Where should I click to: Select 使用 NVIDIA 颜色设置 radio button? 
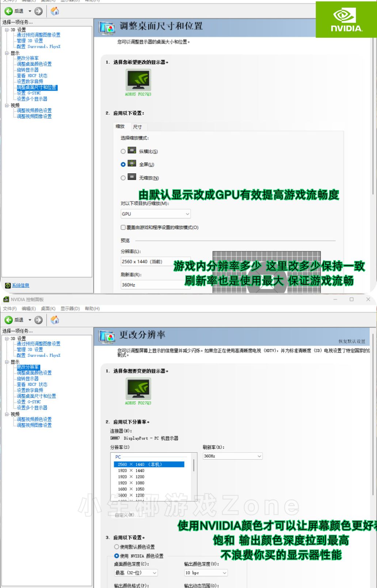tap(117, 556)
